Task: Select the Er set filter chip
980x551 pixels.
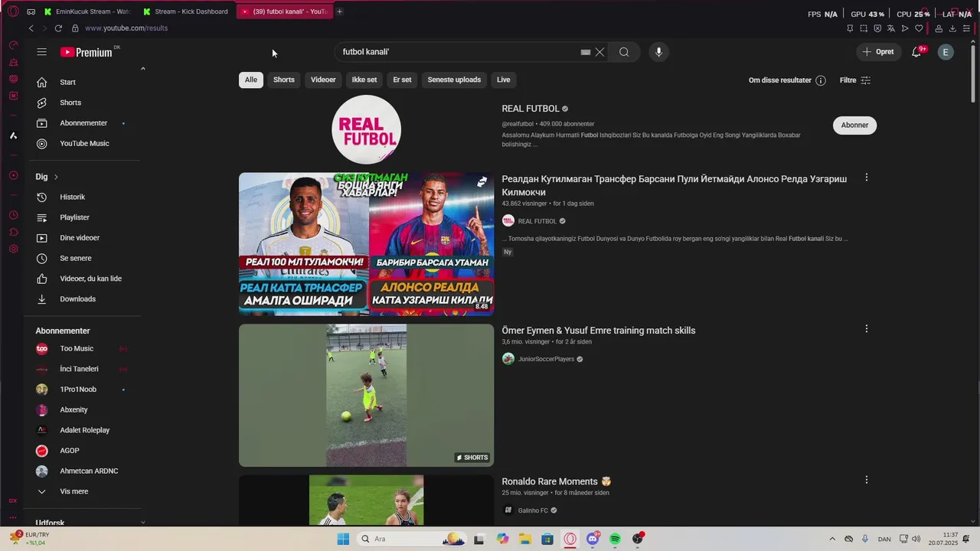Action: 402,80
